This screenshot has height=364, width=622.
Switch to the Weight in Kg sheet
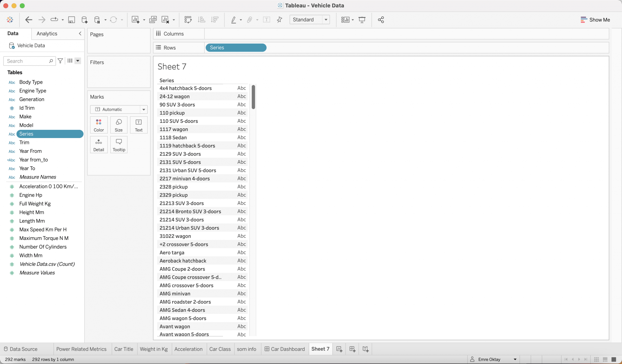(154, 349)
